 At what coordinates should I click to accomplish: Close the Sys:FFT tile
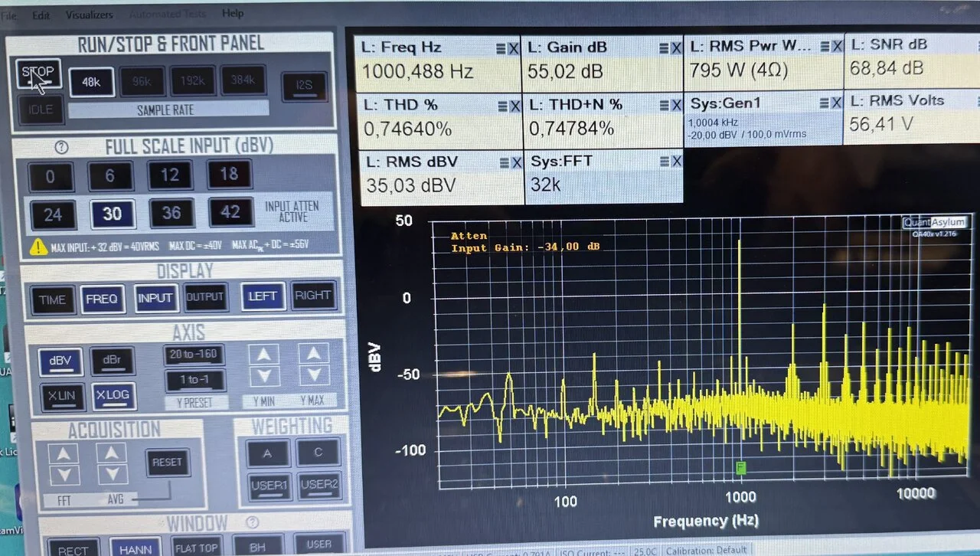tap(676, 162)
